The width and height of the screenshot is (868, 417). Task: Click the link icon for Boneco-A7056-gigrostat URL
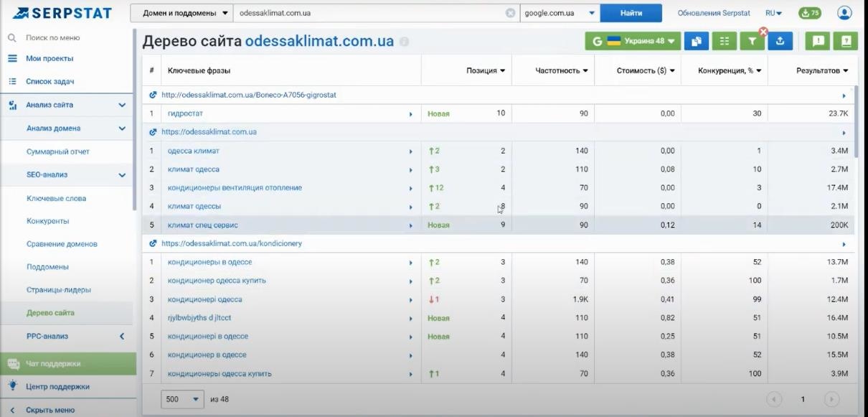153,95
